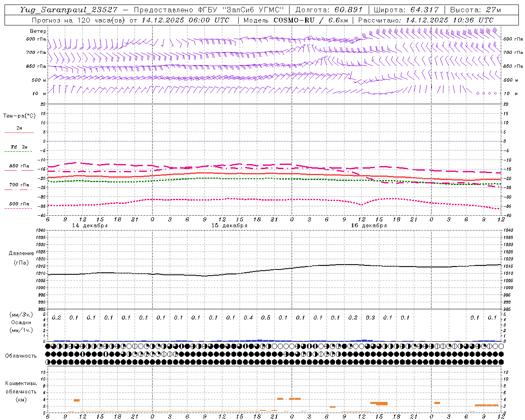The image size is (525, 420).
Task: Click the (км) unit under convective cloud label
Action: [x=21, y=400]
